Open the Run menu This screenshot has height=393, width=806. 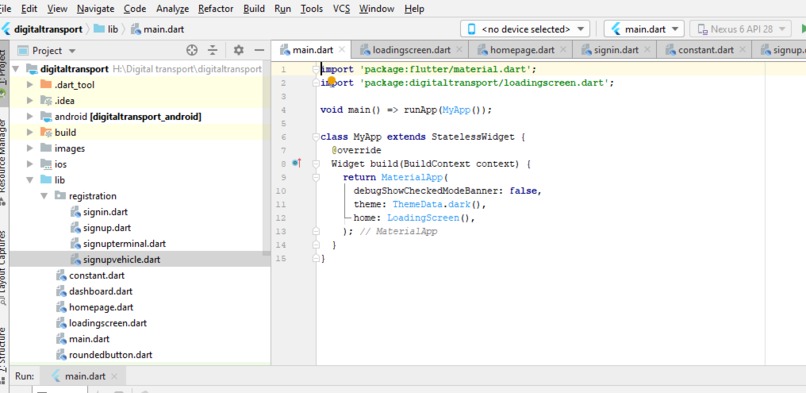282,9
